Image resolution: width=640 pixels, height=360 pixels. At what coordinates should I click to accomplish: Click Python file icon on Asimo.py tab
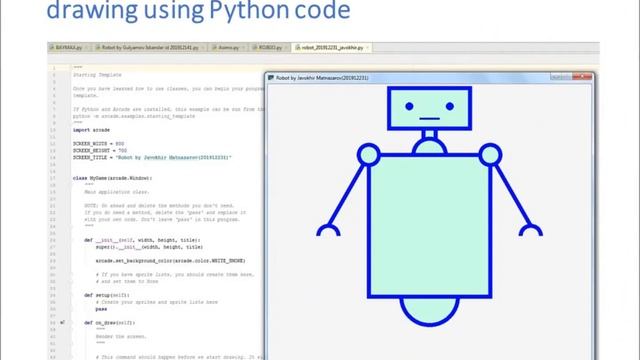click(214, 48)
